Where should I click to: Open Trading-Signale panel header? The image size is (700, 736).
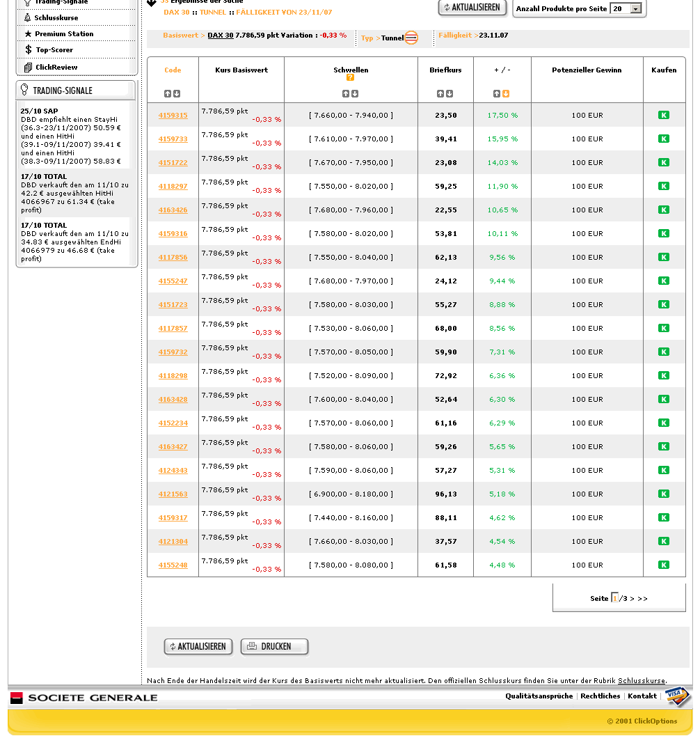[75, 90]
